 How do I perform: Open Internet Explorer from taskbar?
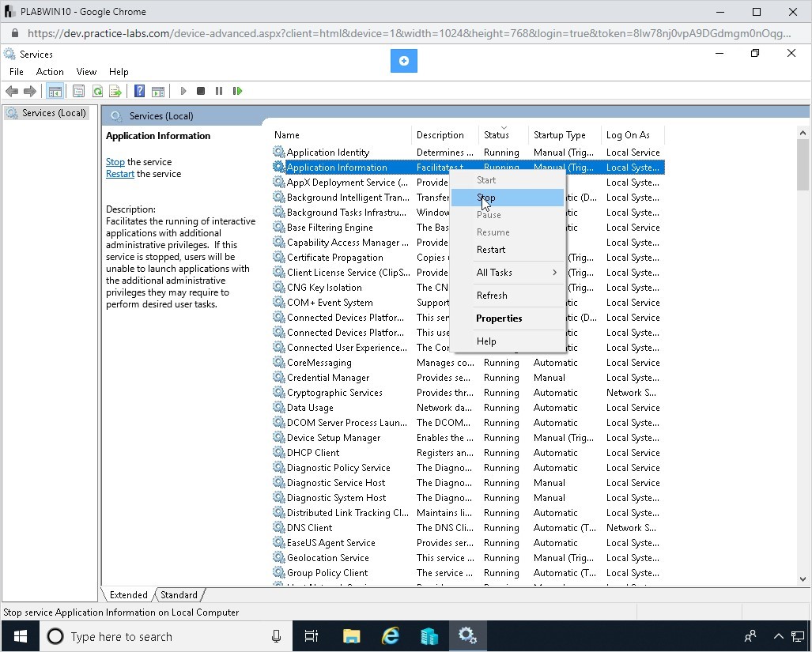tap(390, 636)
